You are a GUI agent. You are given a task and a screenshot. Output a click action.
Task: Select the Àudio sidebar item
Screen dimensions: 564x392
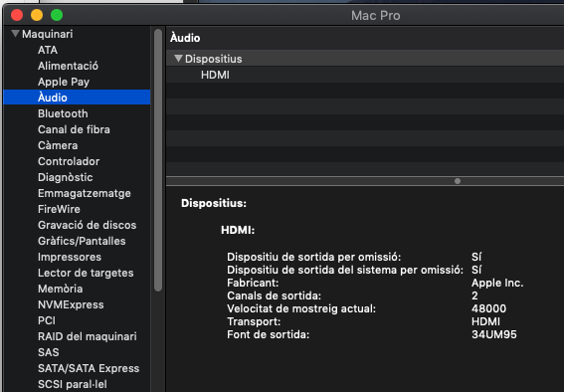point(77,98)
